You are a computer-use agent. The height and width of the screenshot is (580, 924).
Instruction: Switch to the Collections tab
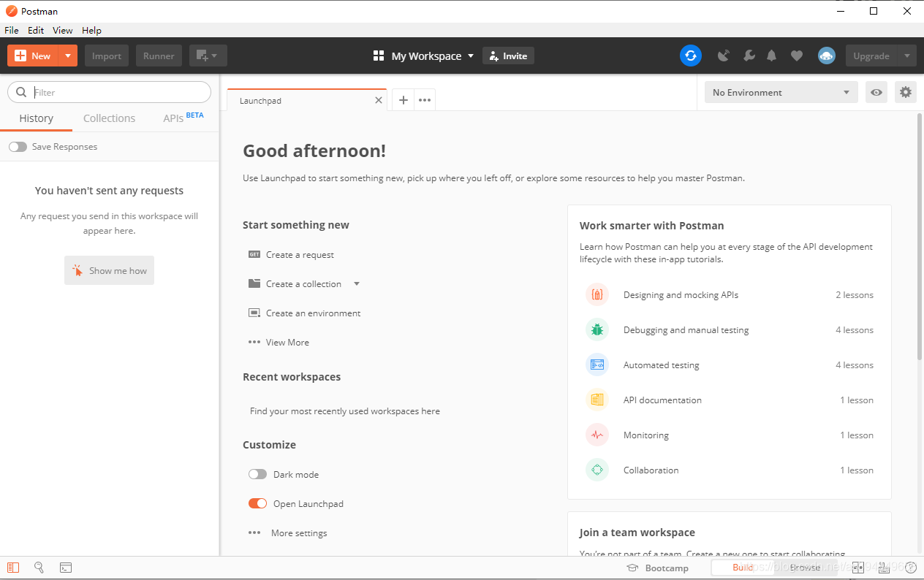point(109,118)
